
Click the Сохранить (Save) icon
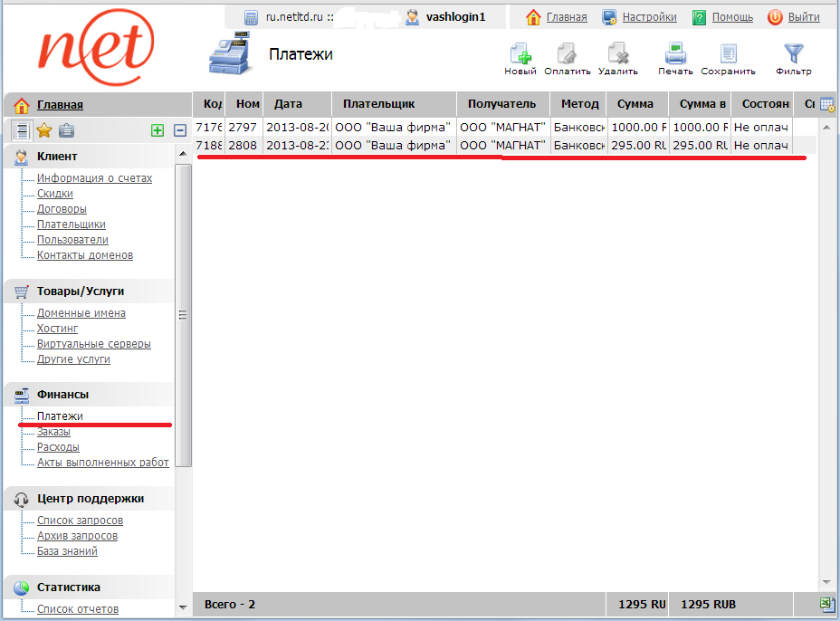tap(728, 54)
